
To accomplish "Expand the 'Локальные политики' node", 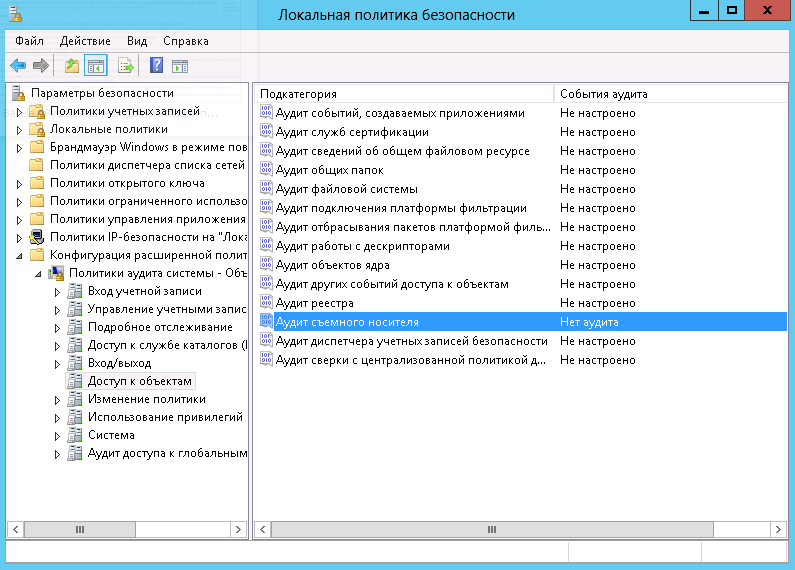I will [19, 130].
